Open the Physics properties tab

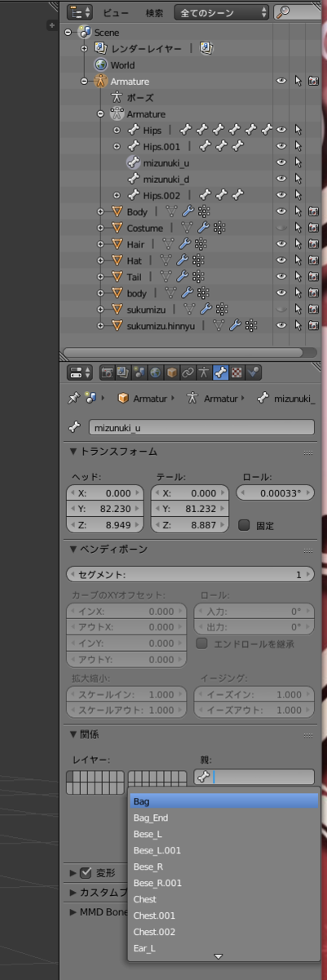(x=253, y=372)
